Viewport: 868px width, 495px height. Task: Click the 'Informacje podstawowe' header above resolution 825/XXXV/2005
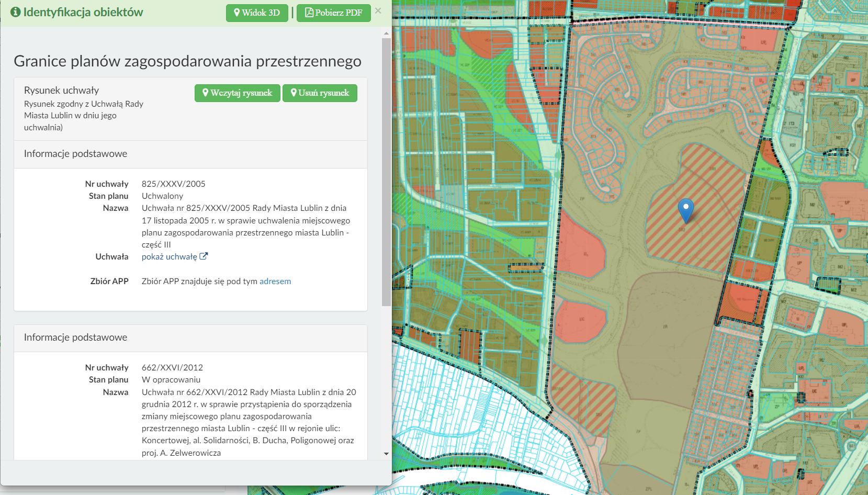point(76,154)
